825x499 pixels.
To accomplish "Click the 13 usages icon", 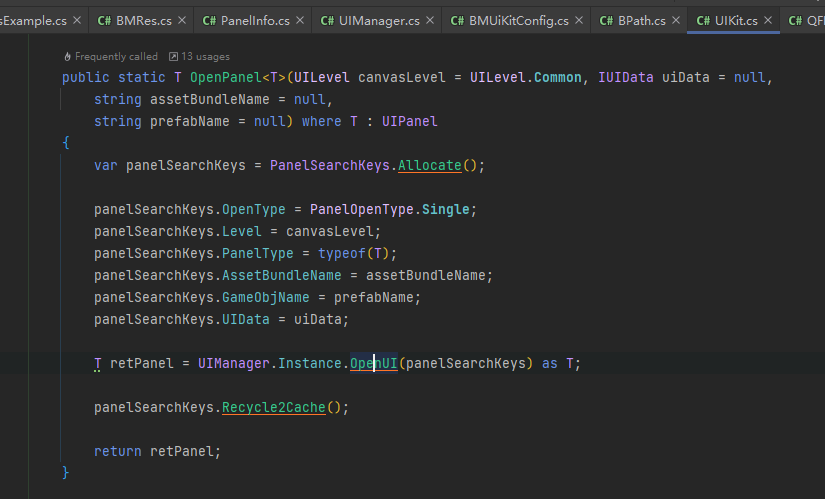I will pyautogui.click(x=173, y=56).
